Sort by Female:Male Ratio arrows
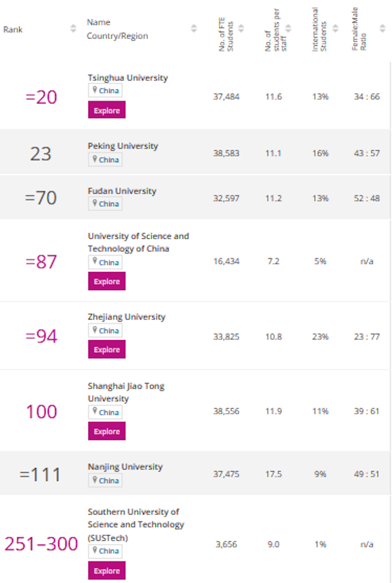 (x=382, y=28)
